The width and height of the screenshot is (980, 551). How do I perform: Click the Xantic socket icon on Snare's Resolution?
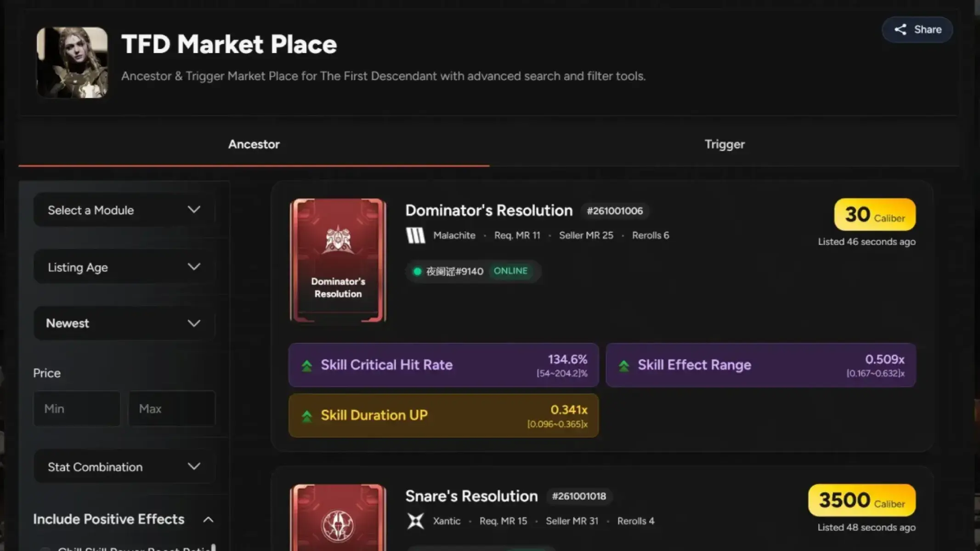(416, 520)
